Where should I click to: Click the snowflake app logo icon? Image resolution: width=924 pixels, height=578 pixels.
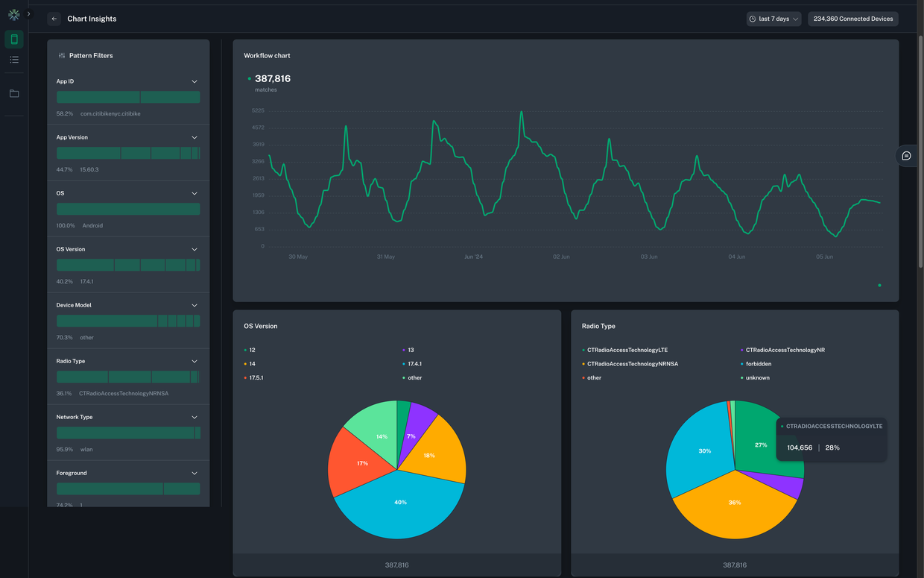pos(13,14)
